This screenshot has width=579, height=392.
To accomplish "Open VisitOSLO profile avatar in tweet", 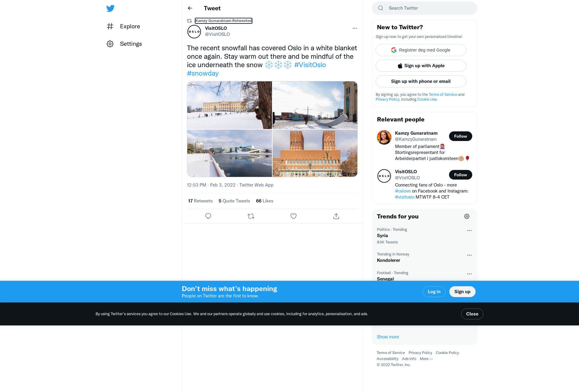I will click(194, 32).
